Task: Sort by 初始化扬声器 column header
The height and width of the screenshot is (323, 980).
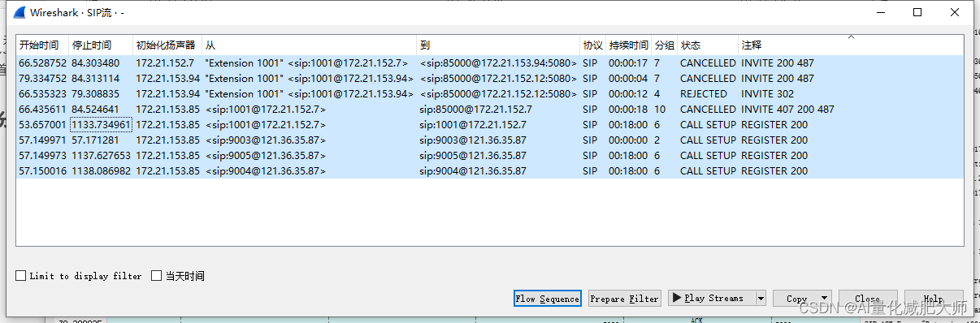Action: [x=167, y=45]
